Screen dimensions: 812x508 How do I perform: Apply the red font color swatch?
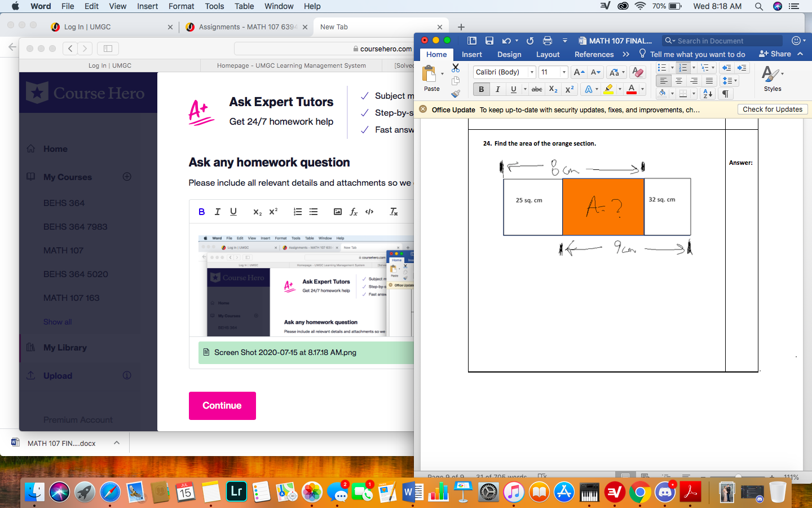(x=632, y=89)
